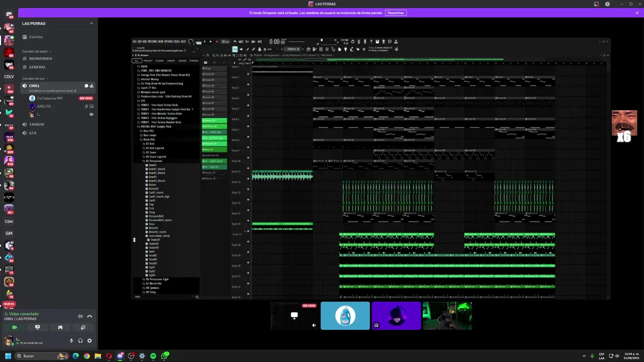Image resolution: width=644 pixels, height=362 pixels.
Task: Open the volume control in system tray
Action: click(617, 356)
